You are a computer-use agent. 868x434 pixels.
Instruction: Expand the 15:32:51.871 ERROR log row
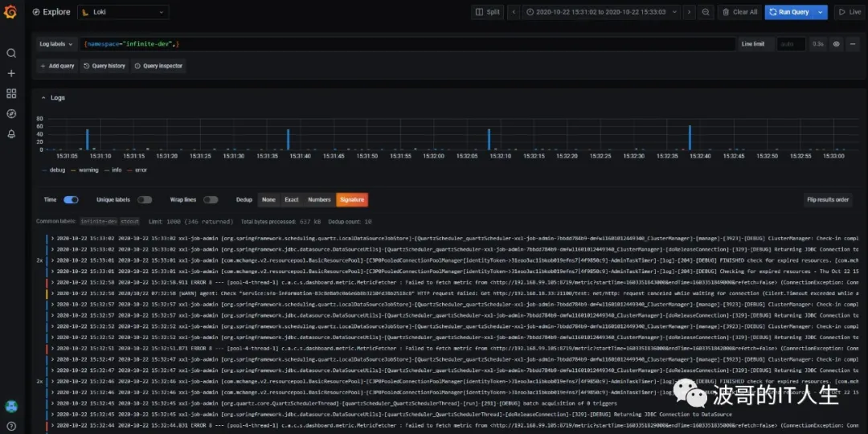pyautogui.click(x=454, y=348)
